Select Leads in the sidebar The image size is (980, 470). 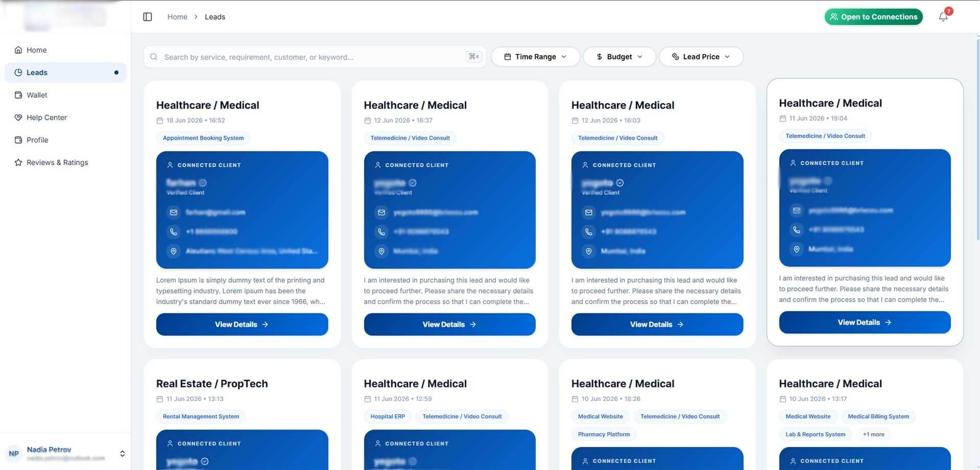click(x=65, y=73)
